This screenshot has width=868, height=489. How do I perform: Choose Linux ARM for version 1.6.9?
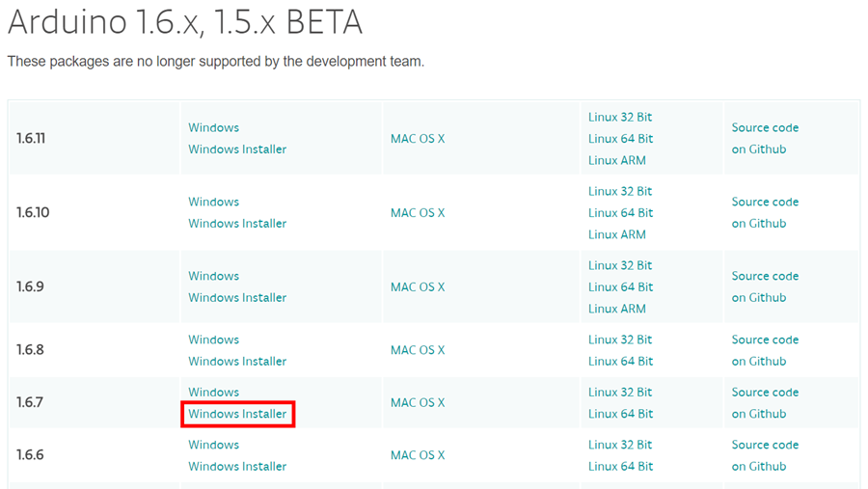pos(616,309)
